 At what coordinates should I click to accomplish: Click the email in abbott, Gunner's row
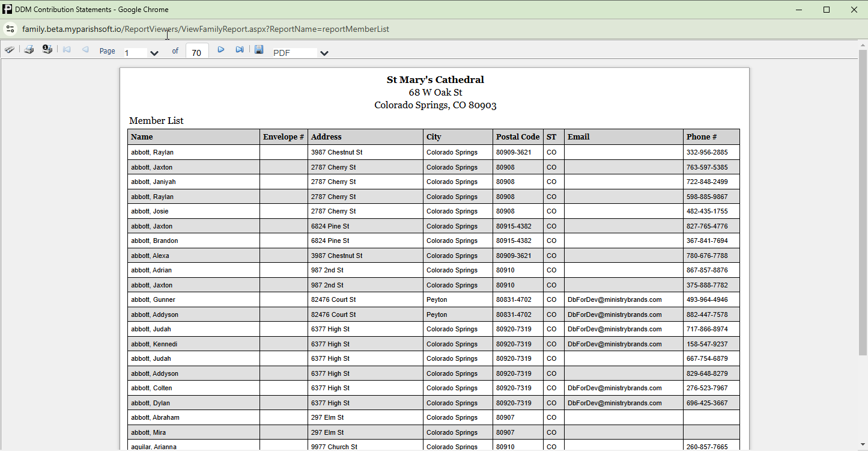[615, 300]
